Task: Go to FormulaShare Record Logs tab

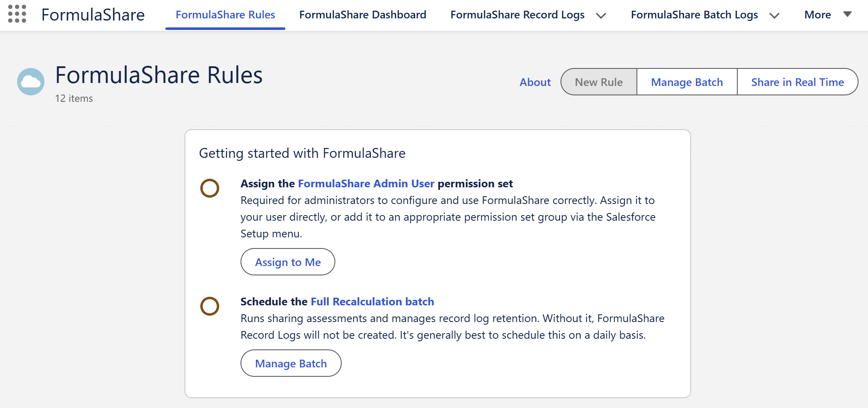Action: click(517, 15)
